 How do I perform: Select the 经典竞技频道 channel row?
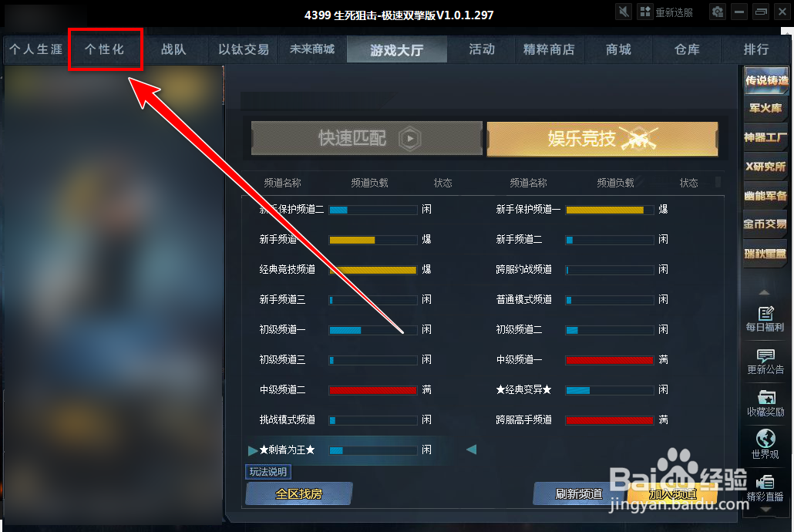(345, 269)
